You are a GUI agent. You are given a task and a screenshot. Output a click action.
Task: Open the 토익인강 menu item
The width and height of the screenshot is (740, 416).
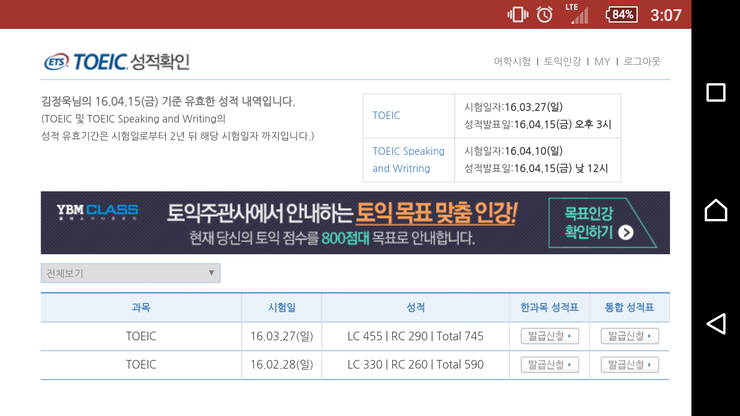(562, 61)
